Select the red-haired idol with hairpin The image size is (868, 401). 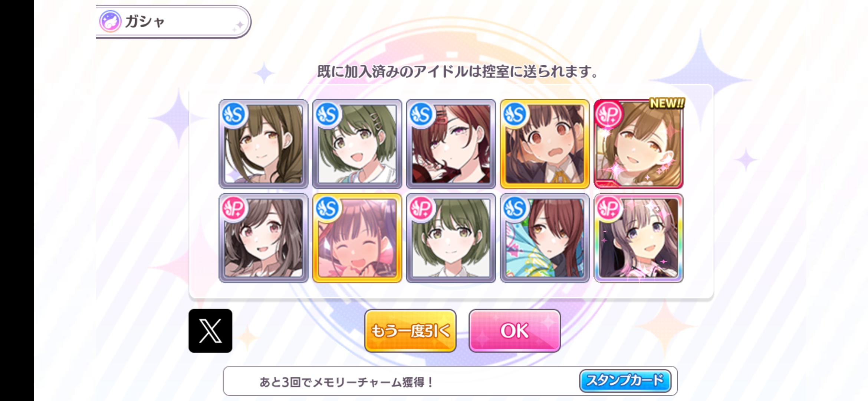click(x=451, y=144)
